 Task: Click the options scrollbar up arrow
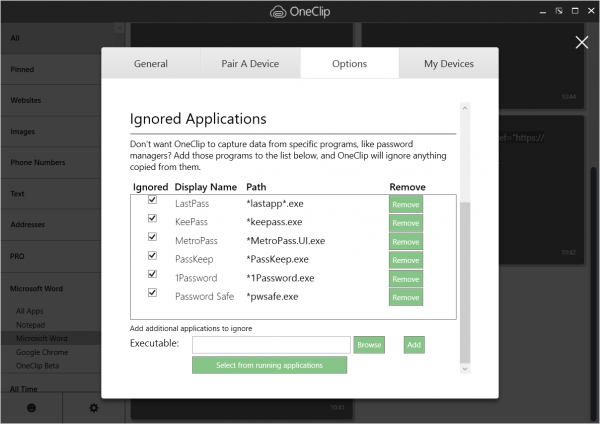click(465, 109)
